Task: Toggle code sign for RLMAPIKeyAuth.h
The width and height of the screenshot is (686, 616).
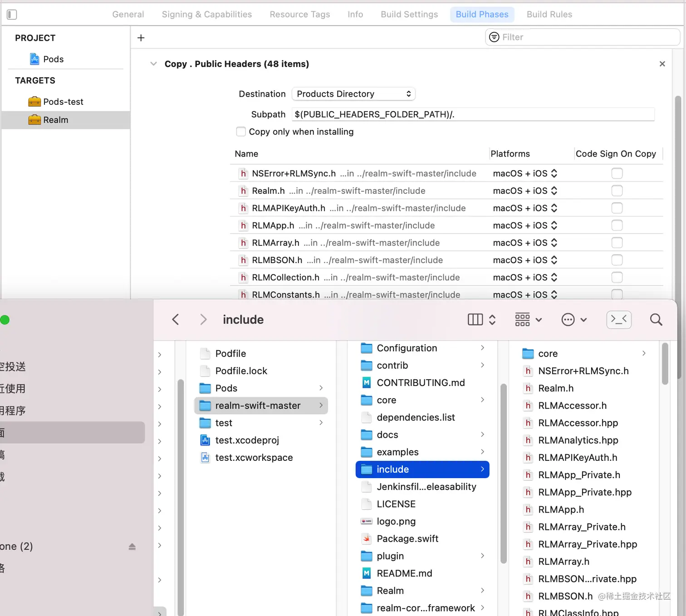Action: click(x=617, y=208)
